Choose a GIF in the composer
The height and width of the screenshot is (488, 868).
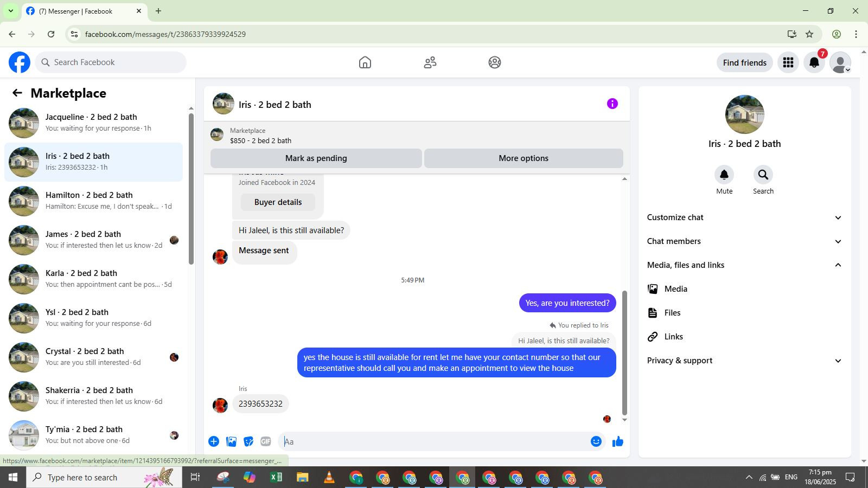(266, 441)
